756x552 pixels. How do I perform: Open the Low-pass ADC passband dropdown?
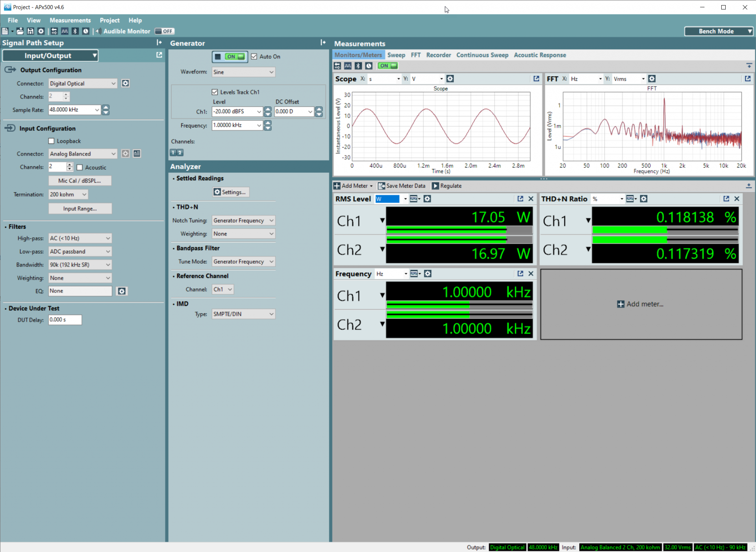pyautogui.click(x=80, y=251)
